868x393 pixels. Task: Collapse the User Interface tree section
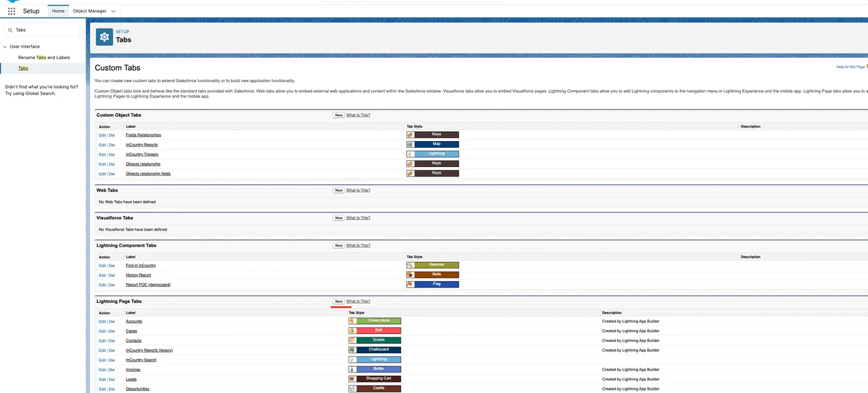point(5,47)
